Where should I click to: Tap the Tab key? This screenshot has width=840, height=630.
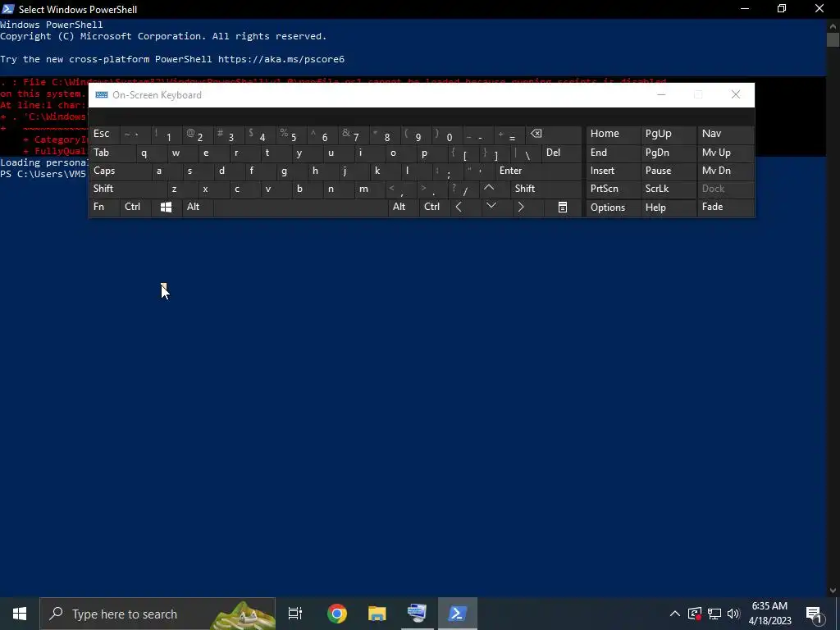[112, 153]
